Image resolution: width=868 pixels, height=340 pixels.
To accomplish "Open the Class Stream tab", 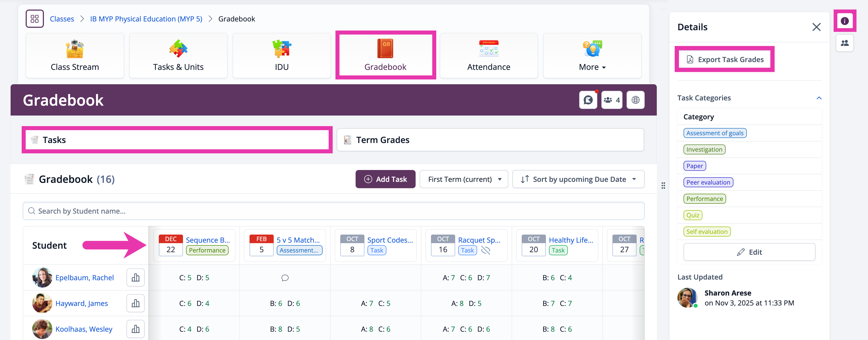I will (75, 55).
